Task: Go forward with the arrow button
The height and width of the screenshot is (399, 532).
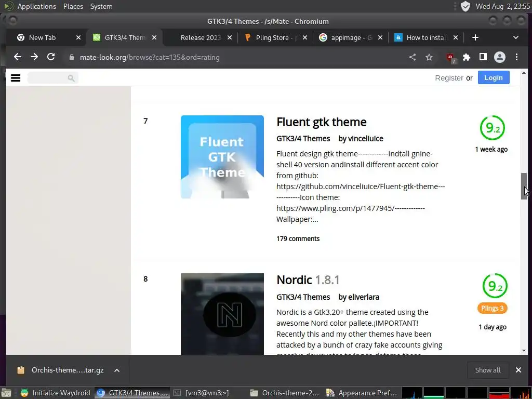Action: point(34,57)
